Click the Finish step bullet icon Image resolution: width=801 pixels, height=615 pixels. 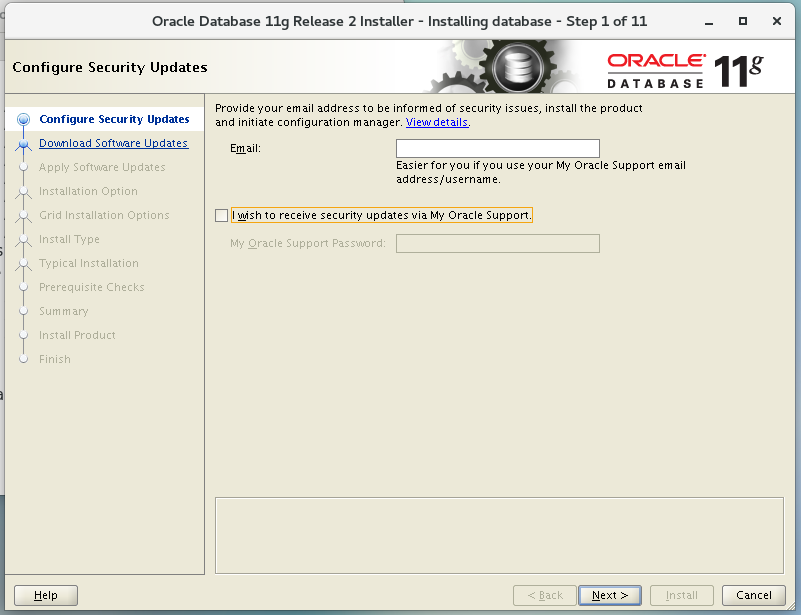coord(23,359)
